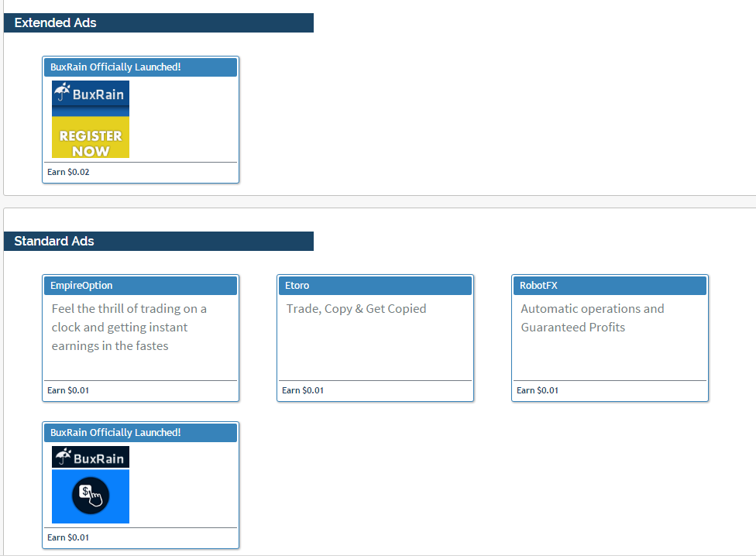Click umbrella logo in Standard Ads BuxRain banner
Viewport: 756px width, 556px height.
(x=63, y=456)
